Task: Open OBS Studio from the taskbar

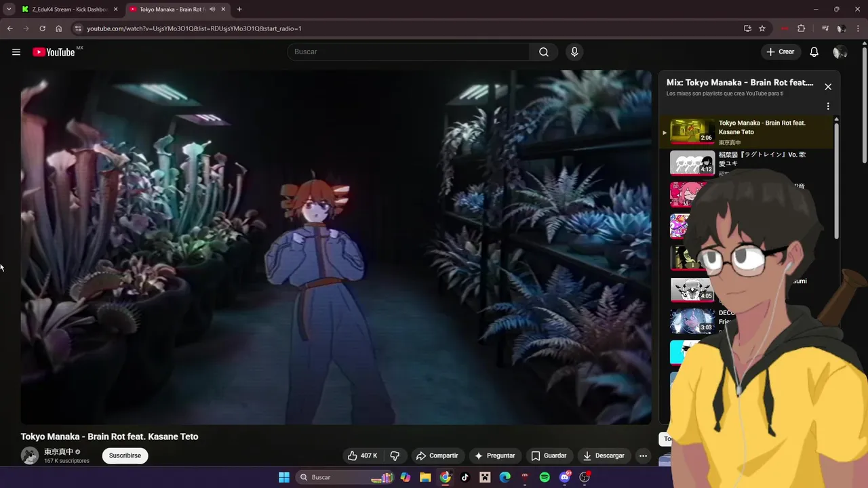Action: click(585, 477)
